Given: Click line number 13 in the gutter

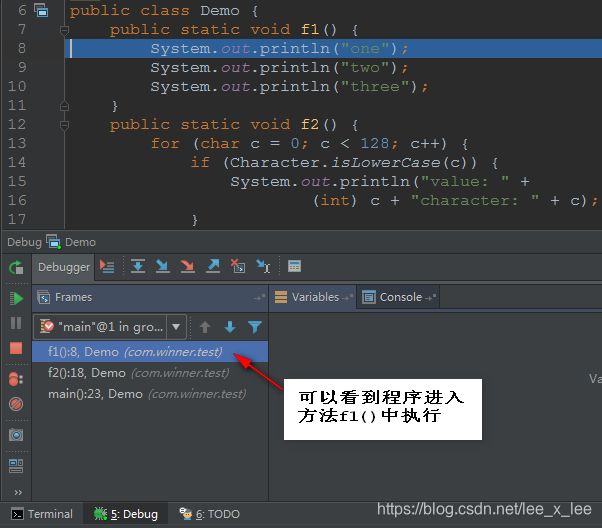Looking at the screenshot, I should (x=17, y=144).
